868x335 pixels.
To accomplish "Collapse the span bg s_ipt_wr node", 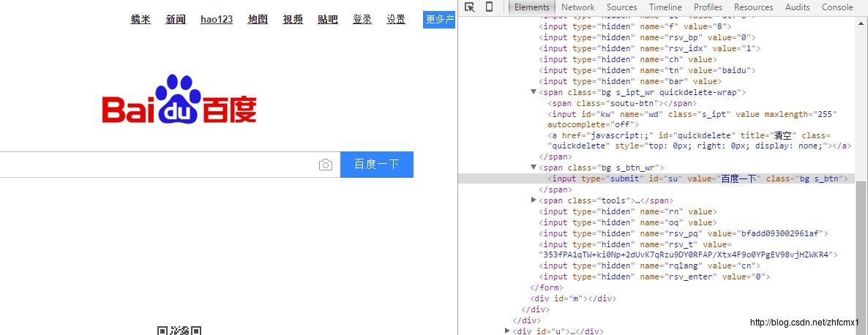I will point(534,91).
